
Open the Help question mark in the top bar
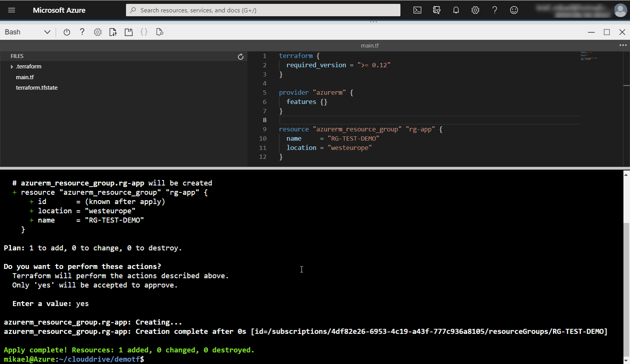[495, 10]
